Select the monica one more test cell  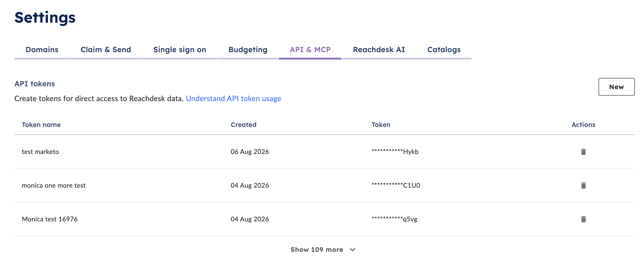[53, 185]
